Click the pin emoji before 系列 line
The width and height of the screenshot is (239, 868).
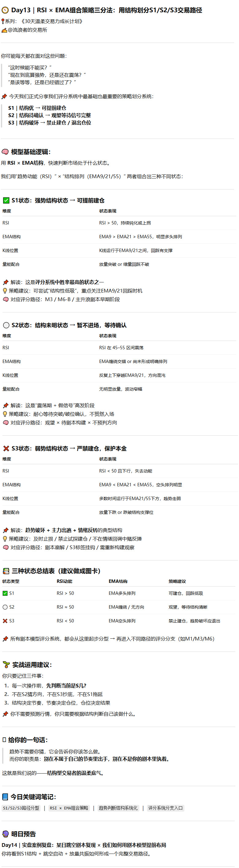point(3,21)
